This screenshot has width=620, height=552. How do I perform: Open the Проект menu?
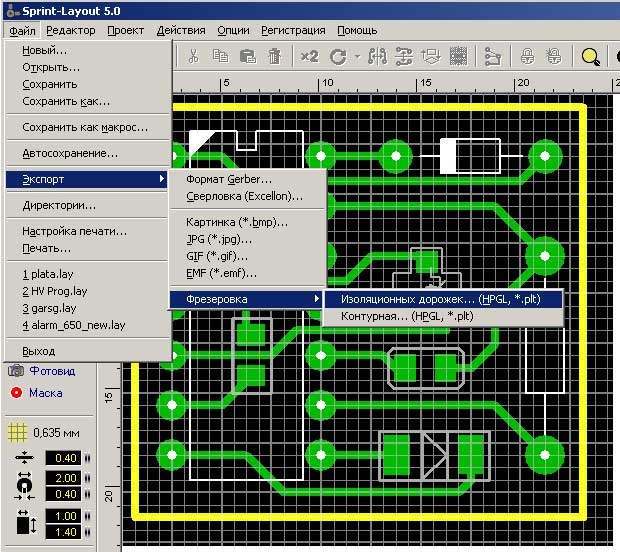[126, 30]
